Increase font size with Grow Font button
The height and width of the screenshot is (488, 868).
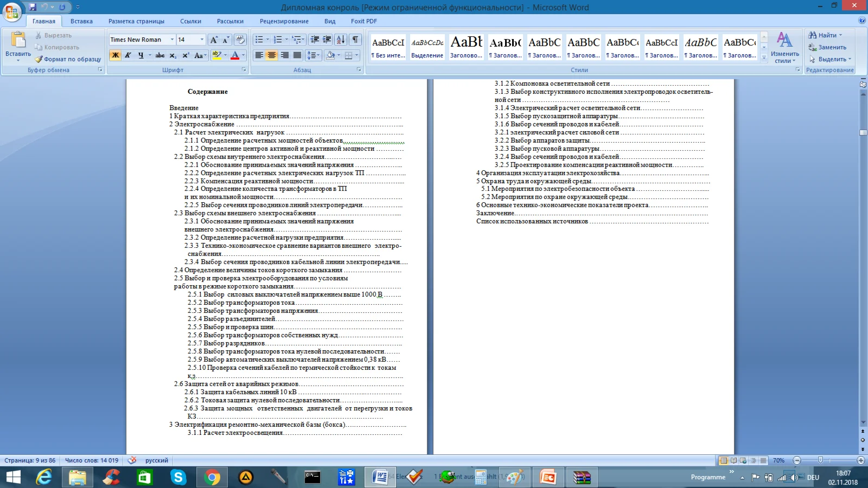[x=214, y=40]
